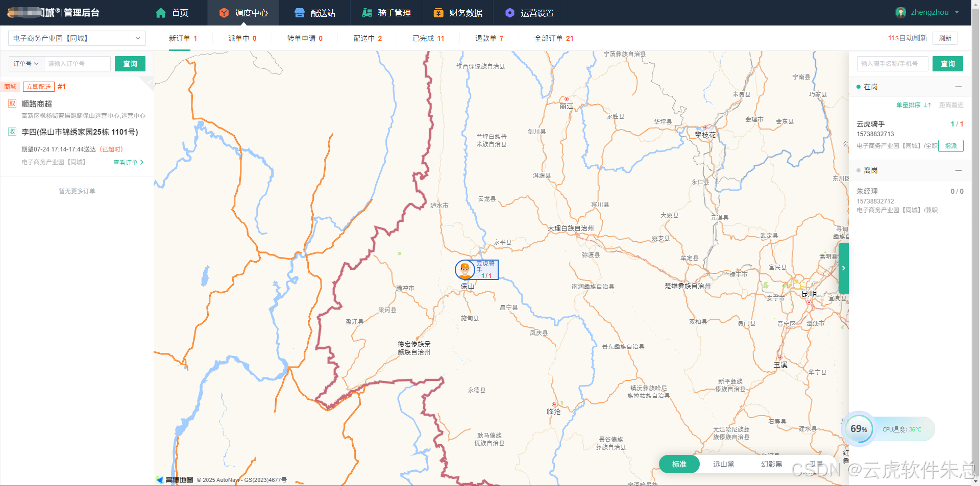Click the 骑手管理 rider icon

point(367,13)
